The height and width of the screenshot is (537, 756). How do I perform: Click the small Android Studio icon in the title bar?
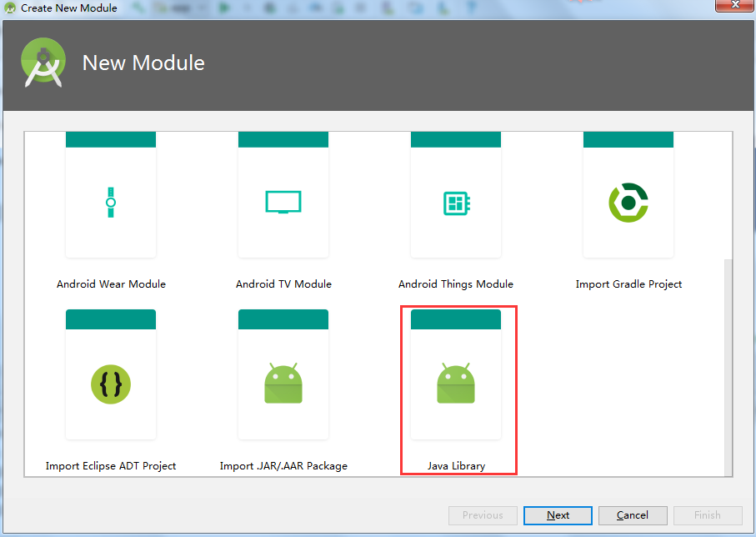click(10, 8)
